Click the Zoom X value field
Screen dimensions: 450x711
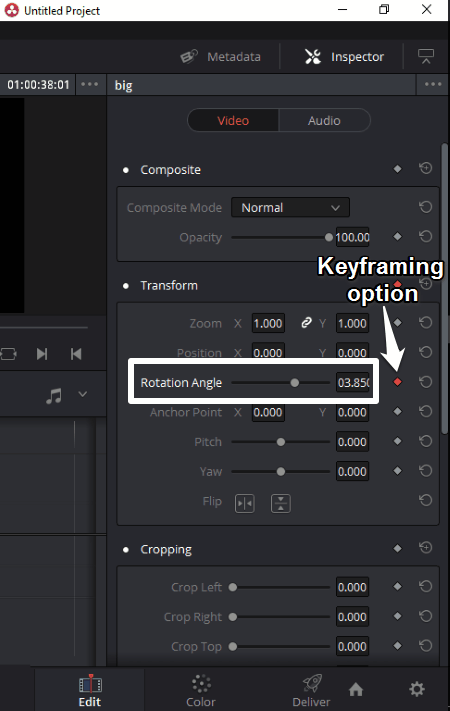click(268, 323)
